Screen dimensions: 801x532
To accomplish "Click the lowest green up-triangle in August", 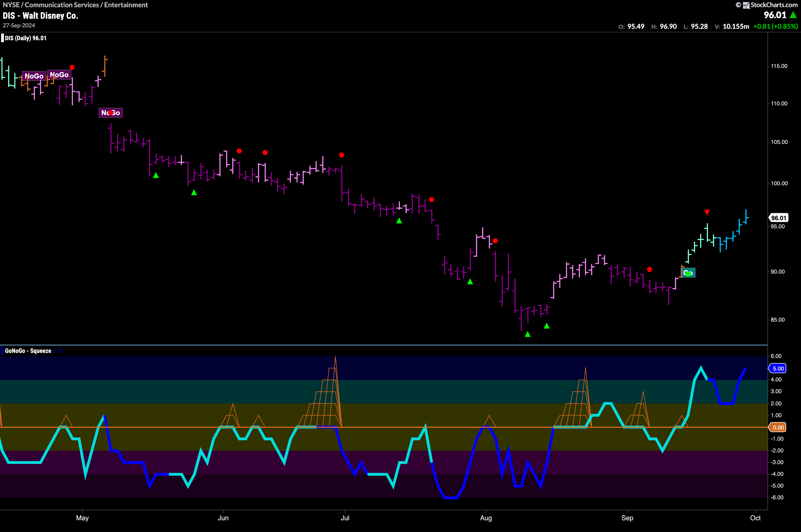I will [527, 334].
